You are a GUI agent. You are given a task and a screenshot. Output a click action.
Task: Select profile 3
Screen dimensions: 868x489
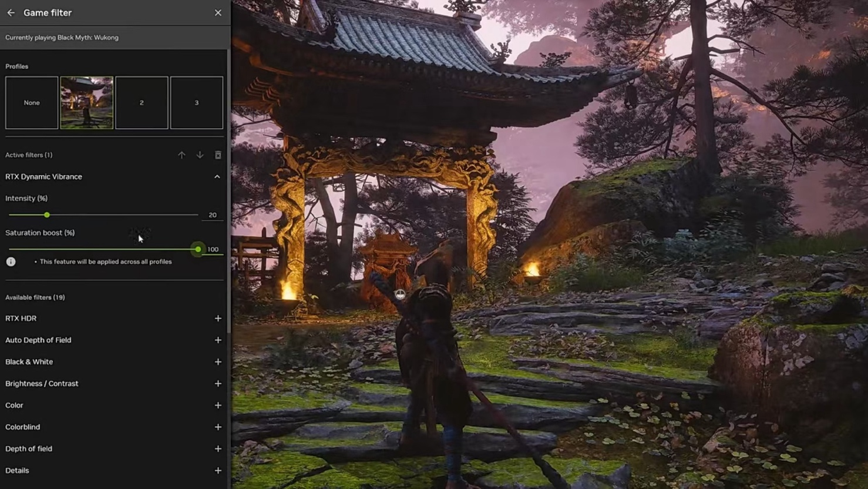coord(196,102)
